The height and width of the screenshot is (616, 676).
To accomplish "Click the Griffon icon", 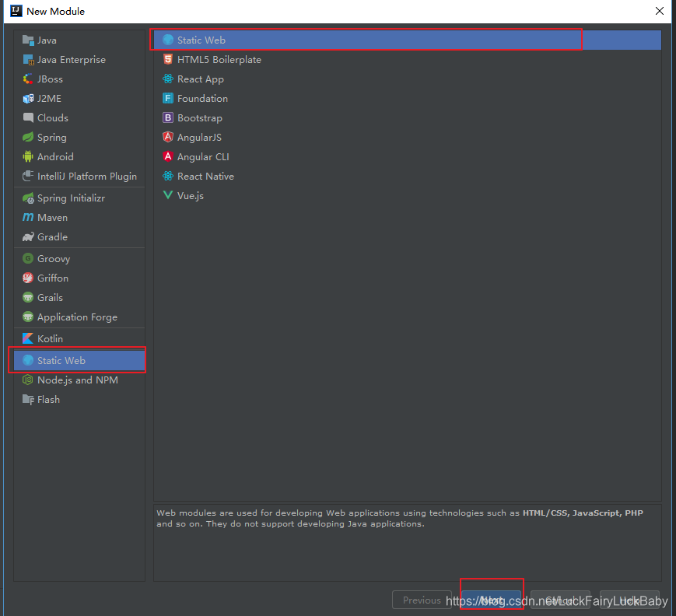I will pyautogui.click(x=28, y=278).
